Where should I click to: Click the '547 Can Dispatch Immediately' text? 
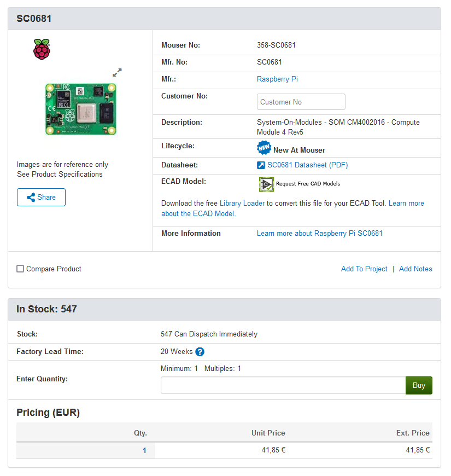[x=209, y=334]
